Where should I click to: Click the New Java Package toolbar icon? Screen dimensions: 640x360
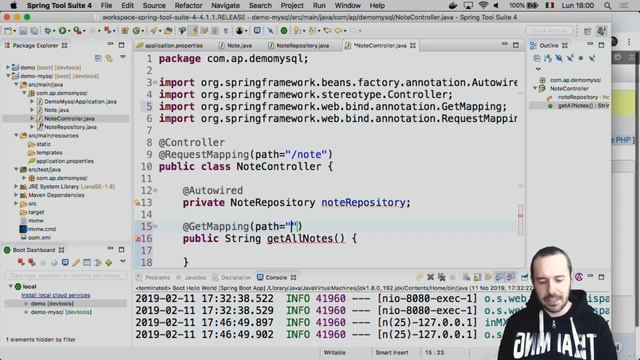[x=125, y=31]
